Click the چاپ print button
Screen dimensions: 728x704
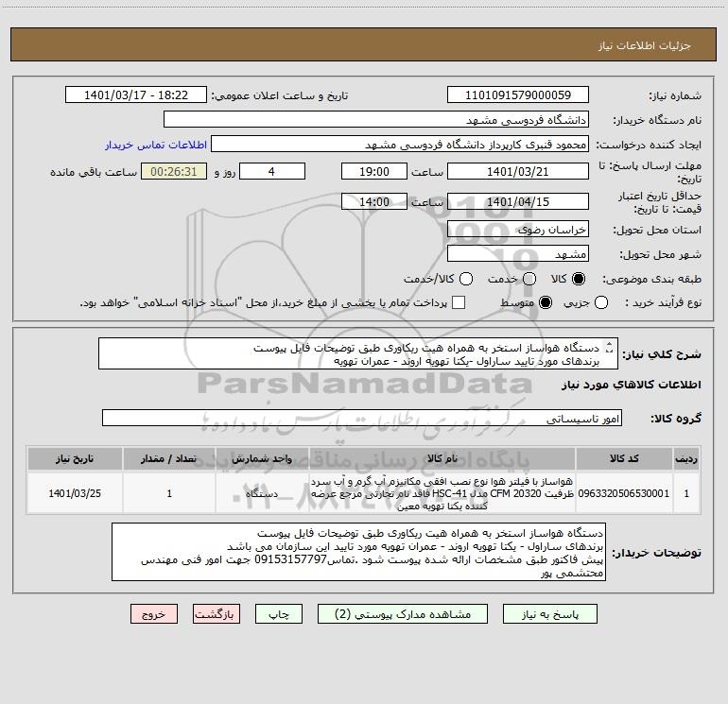[279, 614]
